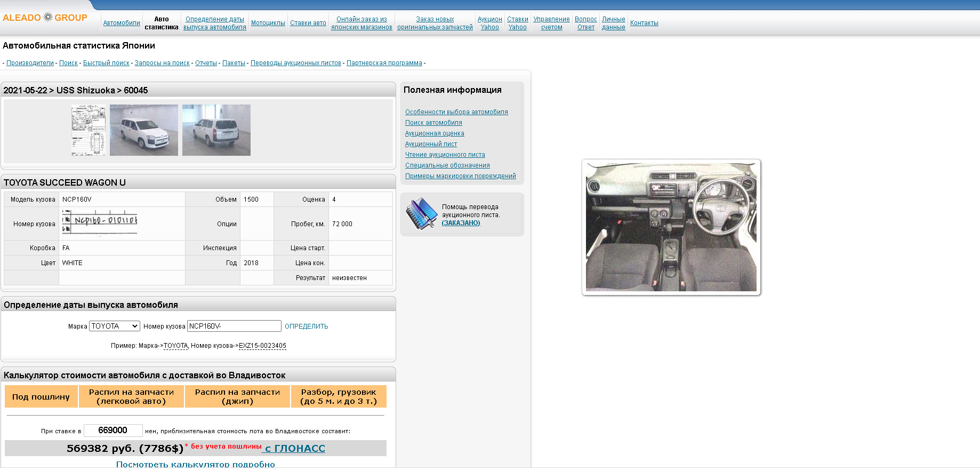
Task: Open the Аукцион Yahoo menu item
Action: click(x=490, y=23)
